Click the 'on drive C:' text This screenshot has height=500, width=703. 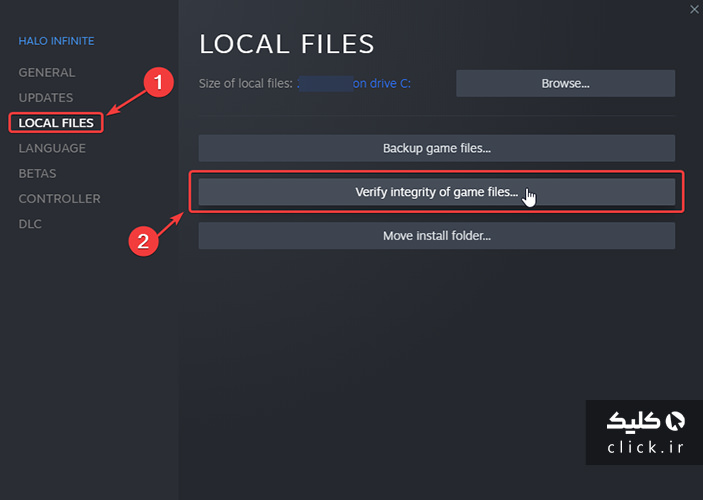382,83
